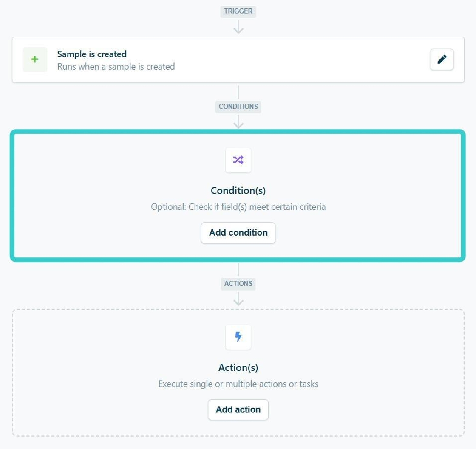Select the highlighted Conditions card border
The image size is (476, 449).
(x=12, y=196)
